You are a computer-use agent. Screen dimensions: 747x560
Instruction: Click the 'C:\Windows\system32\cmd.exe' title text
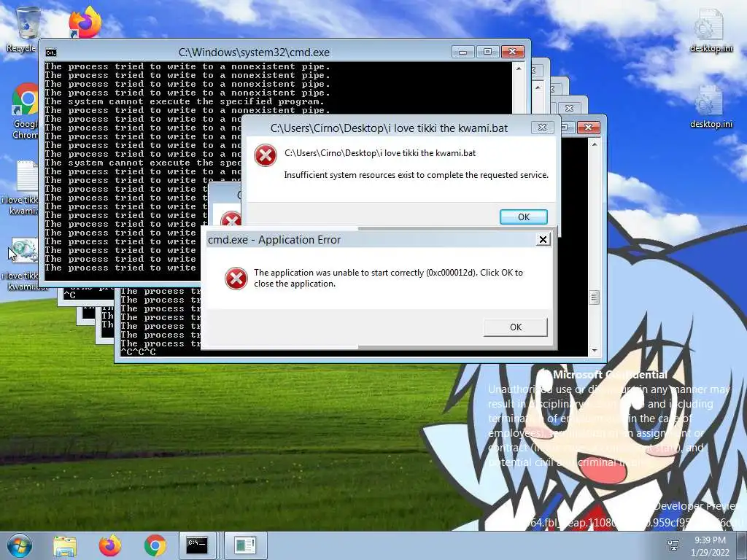coord(254,52)
